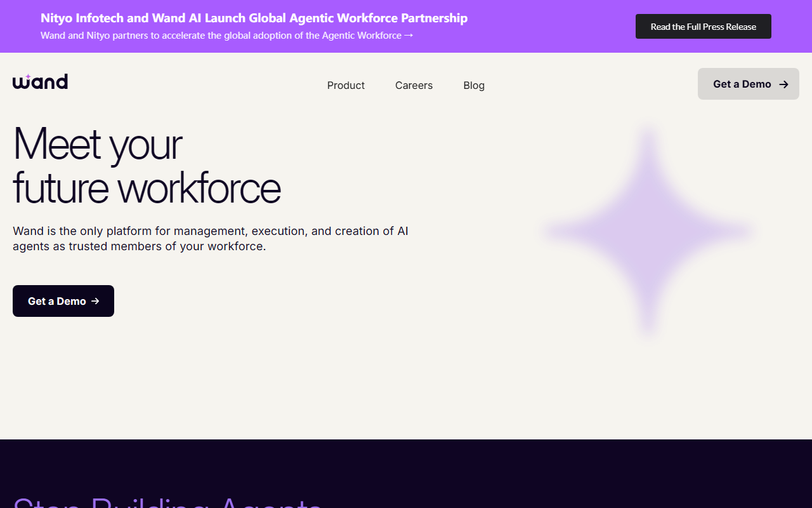This screenshot has height=508, width=812.
Task: Click the Wand logo in header
Action: tap(40, 82)
